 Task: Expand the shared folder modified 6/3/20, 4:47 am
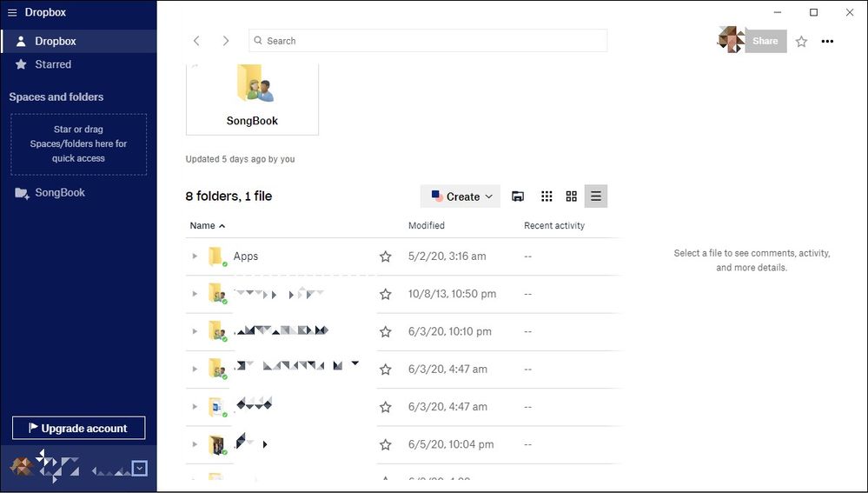tap(195, 369)
